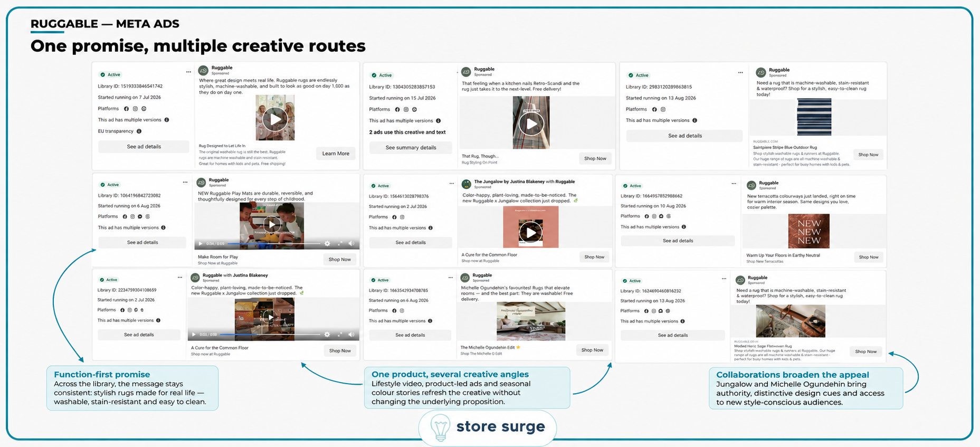Click multiple versions info icon on ad 1519333846541742
Viewport: 980px width, 447px height.
[x=167, y=120]
